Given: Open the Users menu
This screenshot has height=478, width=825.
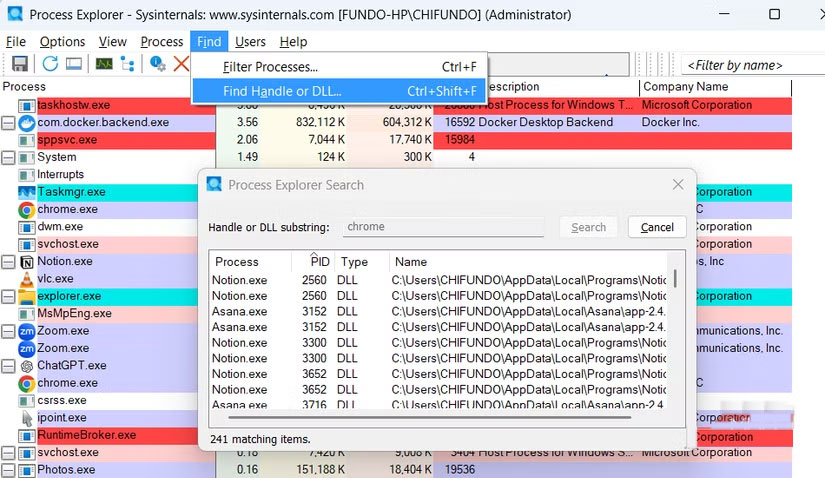Looking at the screenshot, I should pos(250,42).
